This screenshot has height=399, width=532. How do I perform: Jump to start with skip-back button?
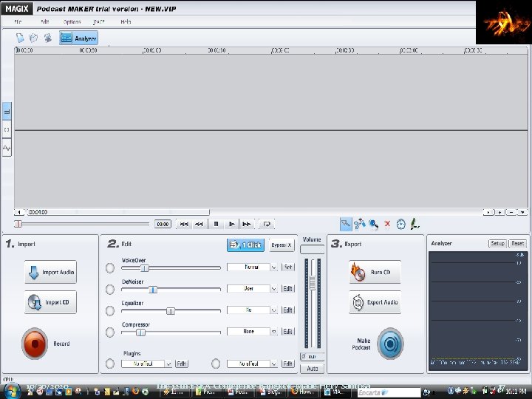point(184,224)
